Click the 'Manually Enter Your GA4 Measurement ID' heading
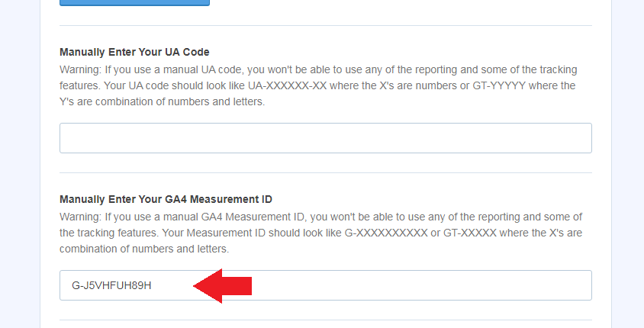644x328 pixels. tap(166, 200)
